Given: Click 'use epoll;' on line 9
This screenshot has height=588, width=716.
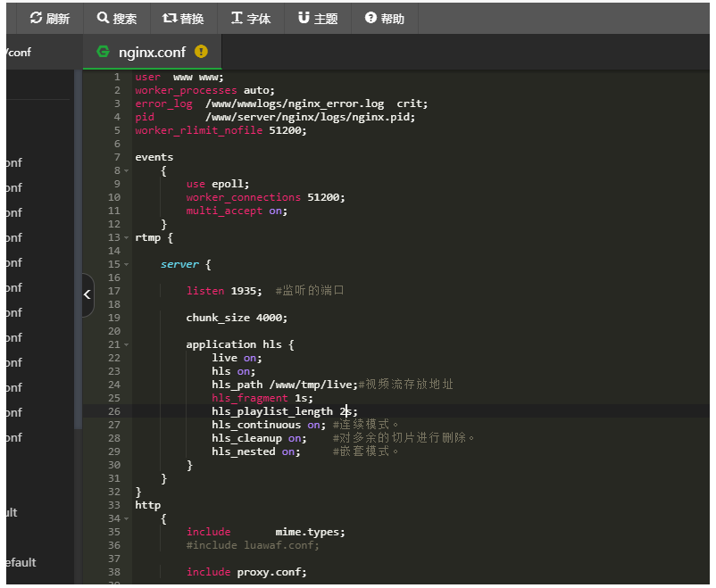Looking at the screenshot, I should [218, 184].
